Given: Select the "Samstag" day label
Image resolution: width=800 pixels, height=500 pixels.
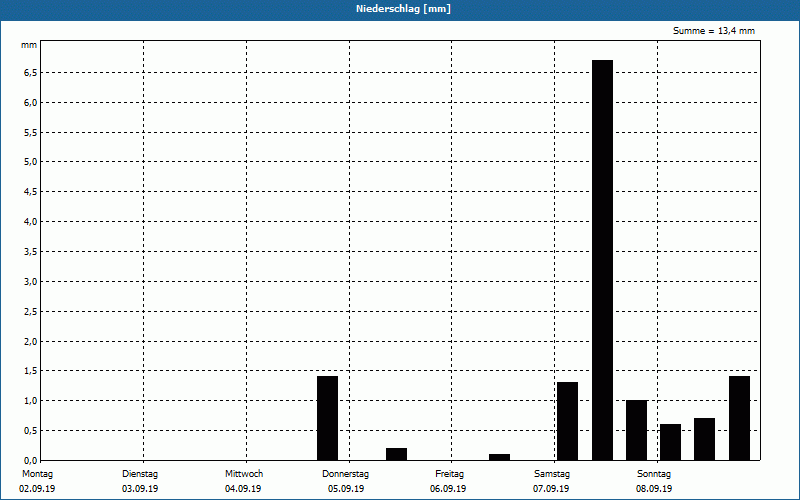Looking at the screenshot, I should click(x=552, y=474).
